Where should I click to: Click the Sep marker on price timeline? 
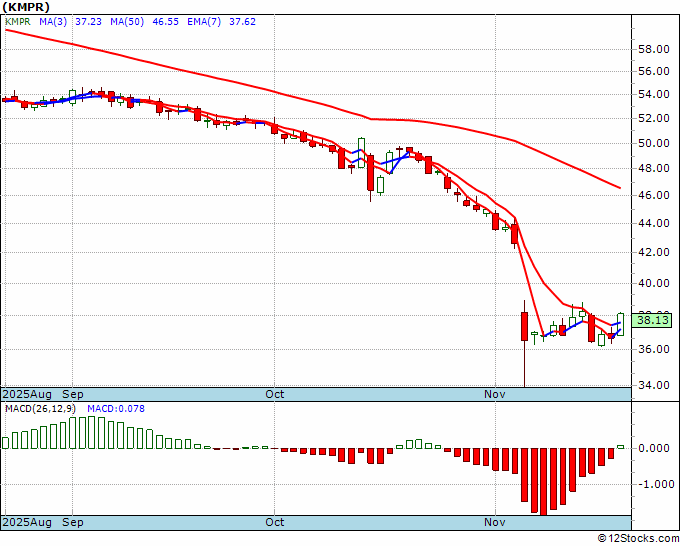(72, 394)
